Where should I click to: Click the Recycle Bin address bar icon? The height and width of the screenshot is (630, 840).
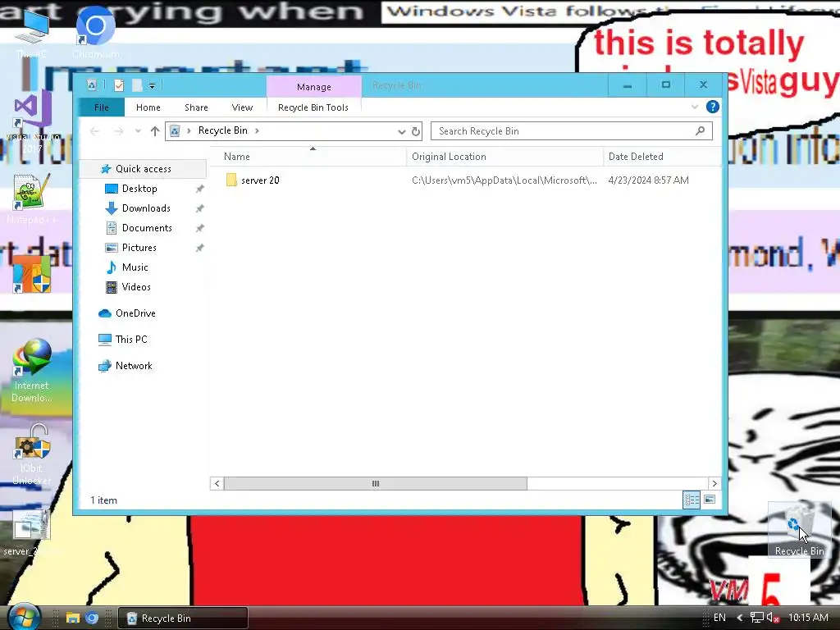pos(175,130)
